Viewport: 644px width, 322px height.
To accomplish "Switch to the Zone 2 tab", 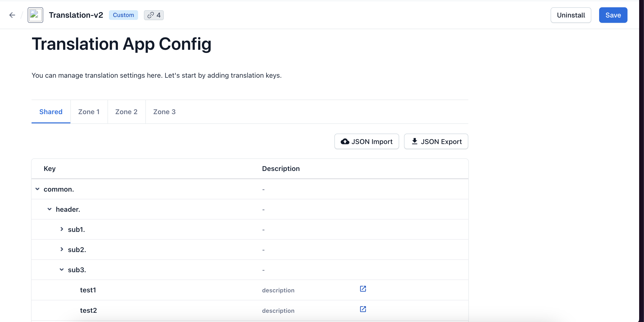I will coord(126,112).
